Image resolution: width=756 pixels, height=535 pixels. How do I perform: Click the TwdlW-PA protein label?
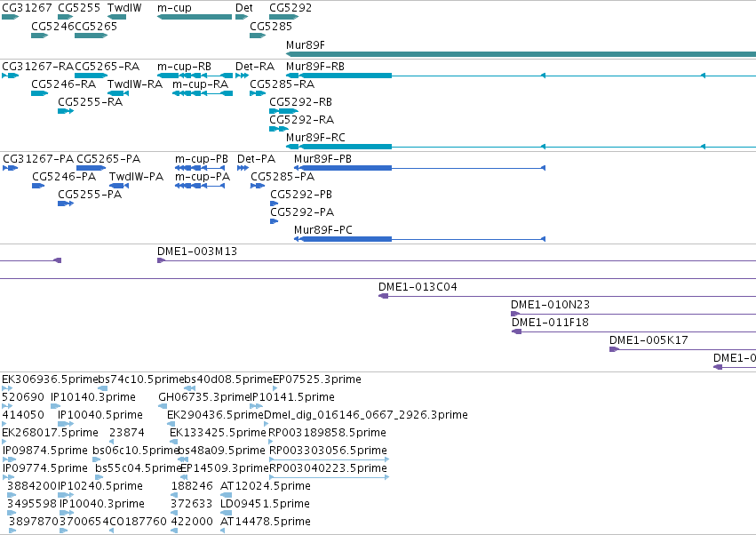coord(137,177)
